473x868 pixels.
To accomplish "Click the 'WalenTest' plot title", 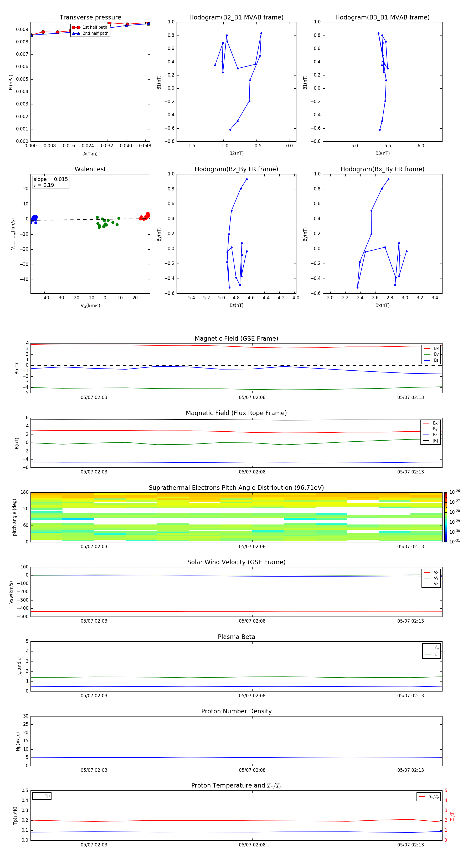I will pyautogui.click(x=90, y=169).
